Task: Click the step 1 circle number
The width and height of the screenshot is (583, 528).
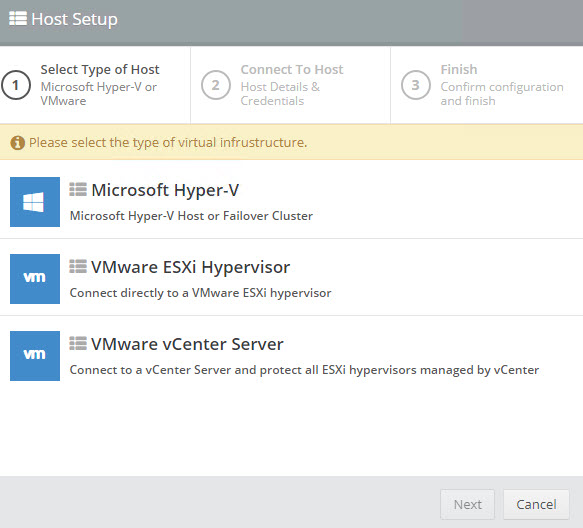Action: point(16,85)
